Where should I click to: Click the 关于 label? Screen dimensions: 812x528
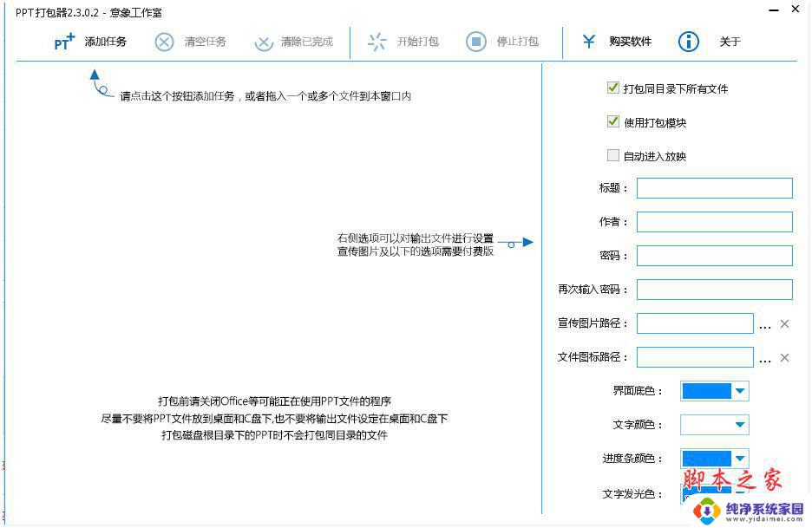tap(730, 42)
